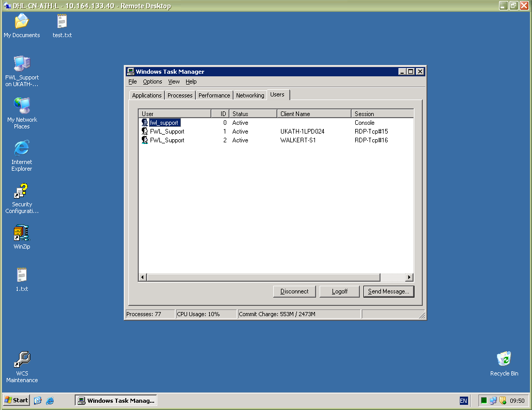Select the WinZip desktop shortcut
532x410 pixels.
coord(22,233)
